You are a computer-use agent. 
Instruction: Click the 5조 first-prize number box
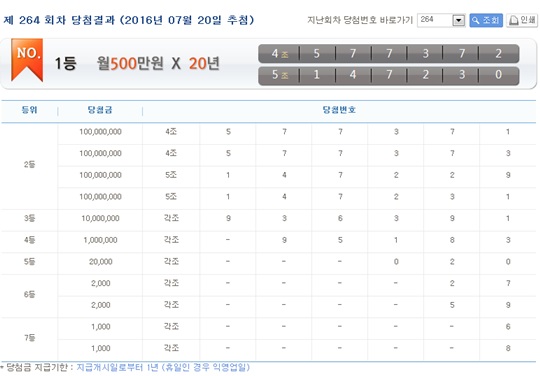tap(388, 75)
